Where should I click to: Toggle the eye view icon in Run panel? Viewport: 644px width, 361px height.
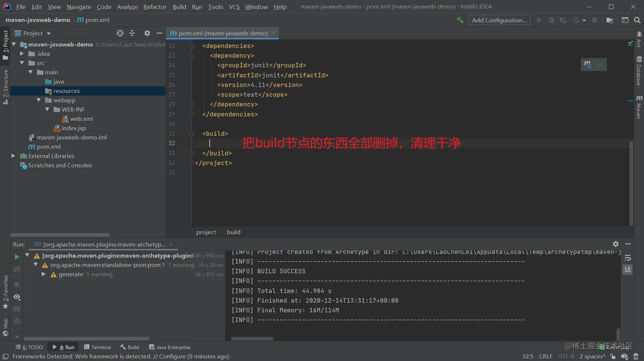17,297
